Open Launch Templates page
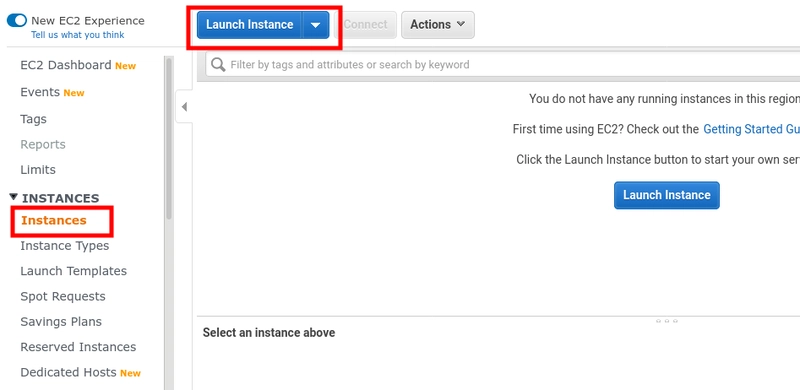This screenshot has height=390, width=800. click(x=73, y=271)
